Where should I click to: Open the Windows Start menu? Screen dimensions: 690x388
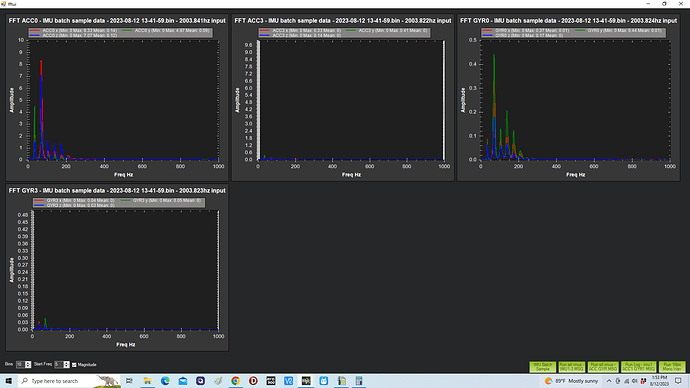coord(8,381)
